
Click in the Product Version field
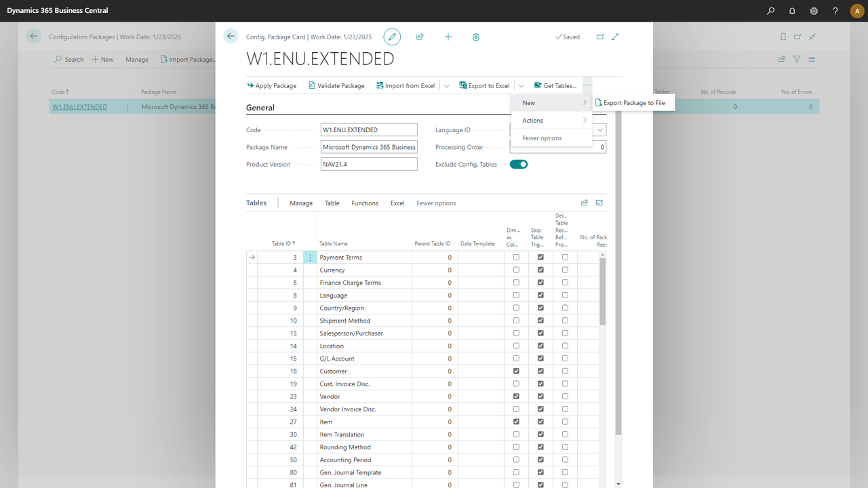[x=369, y=164]
